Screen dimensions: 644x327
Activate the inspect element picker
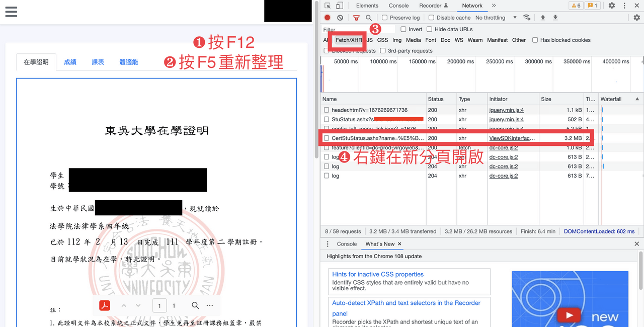[x=328, y=6]
